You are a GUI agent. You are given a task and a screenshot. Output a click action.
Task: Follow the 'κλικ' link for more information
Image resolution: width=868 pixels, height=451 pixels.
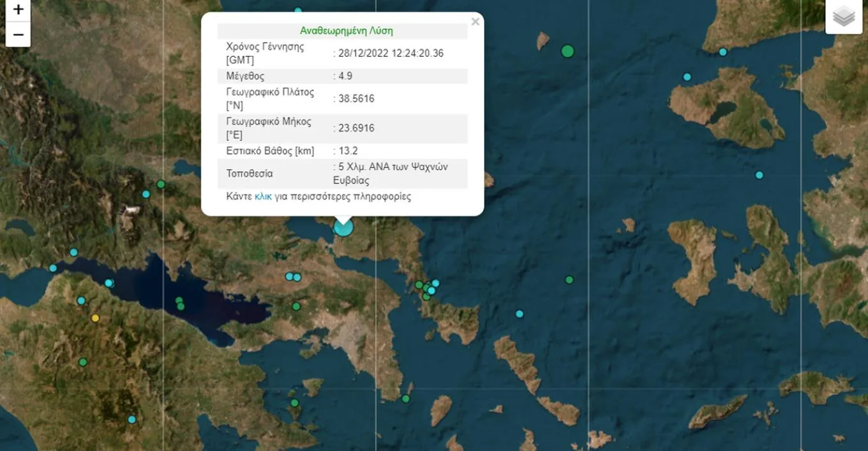pyautogui.click(x=263, y=196)
